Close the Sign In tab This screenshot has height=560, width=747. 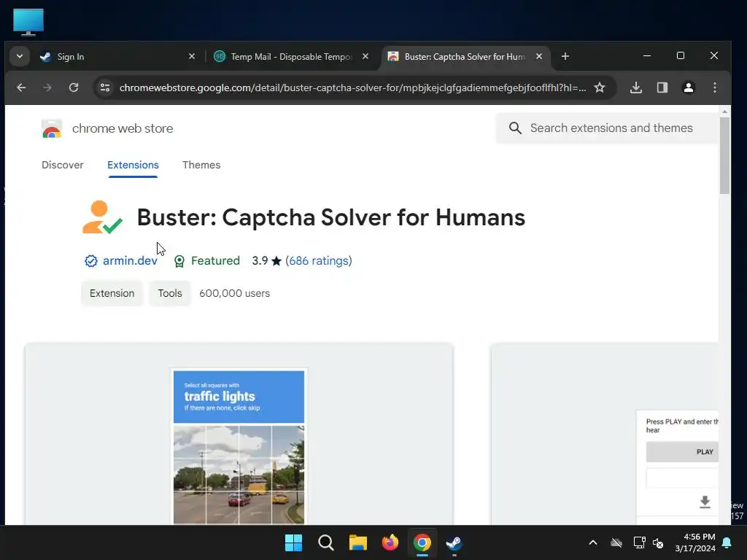pyautogui.click(x=192, y=56)
